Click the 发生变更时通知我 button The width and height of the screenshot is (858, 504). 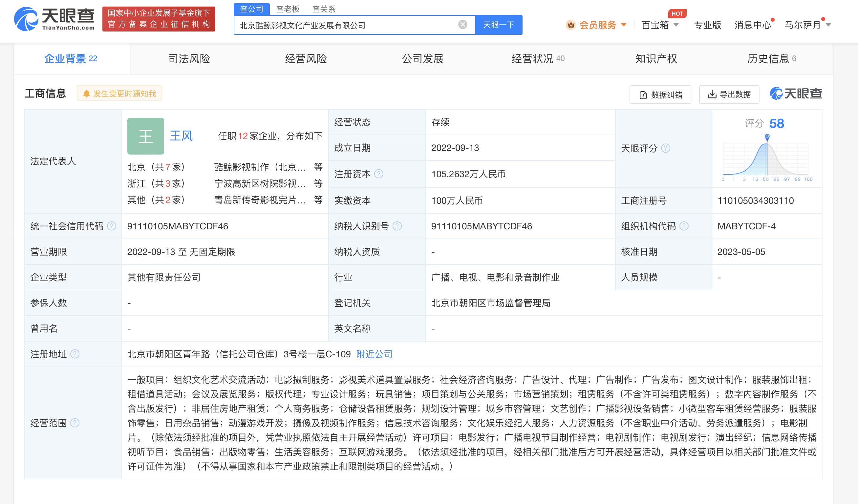pyautogui.click(x=119, y=94)
